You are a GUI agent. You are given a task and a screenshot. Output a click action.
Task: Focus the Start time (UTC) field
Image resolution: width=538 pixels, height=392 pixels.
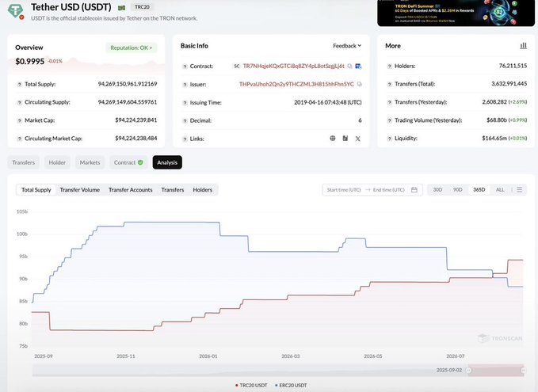[x=343, y=189]
